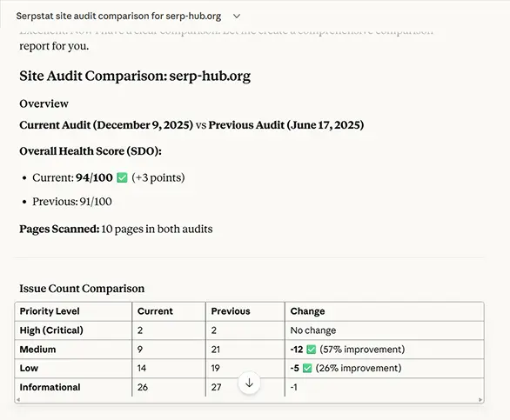This screenshot has width=510, height=420.
Task: Click the '(+3 points)' text
Action: coord(158,177)
